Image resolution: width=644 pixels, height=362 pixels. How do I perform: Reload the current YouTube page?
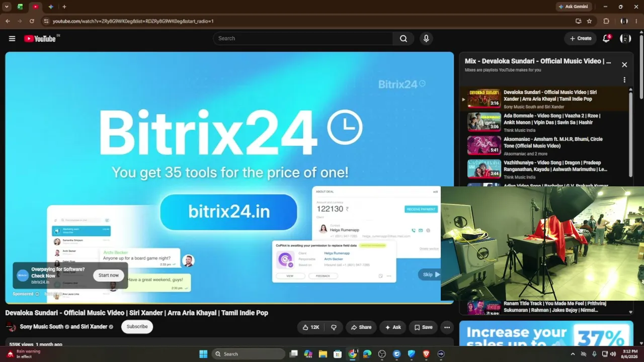click(32, 21)
